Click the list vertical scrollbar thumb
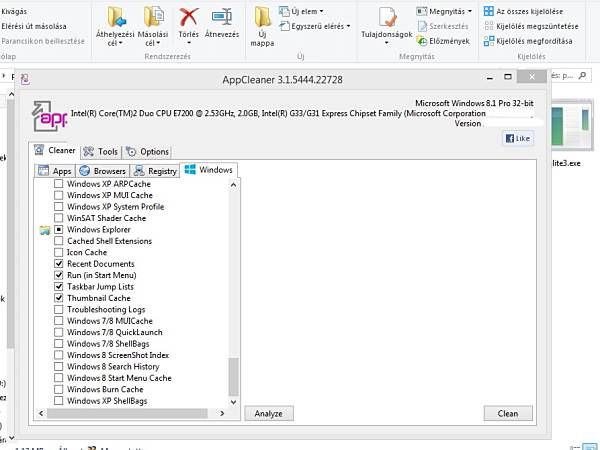Screen dimensions: 600x450 click(233, 377)
